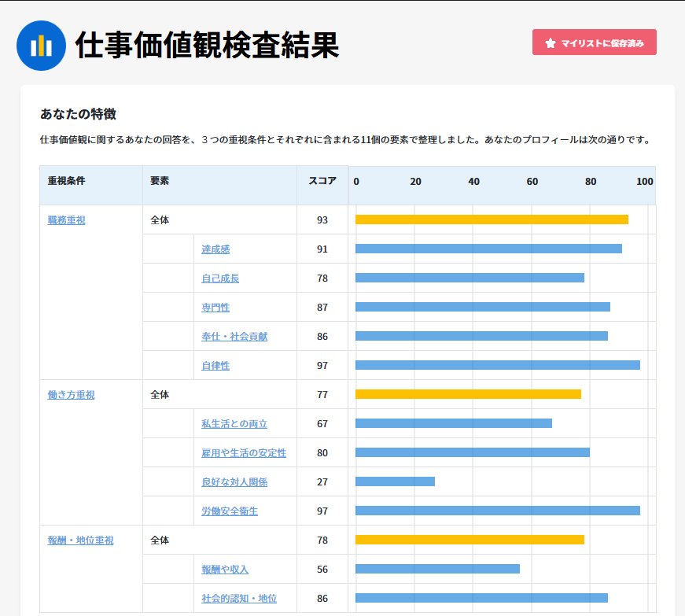Click the 40 axis label in chart header
The width and height of the screenshot is (685, 616).
(x=473, y=182)
